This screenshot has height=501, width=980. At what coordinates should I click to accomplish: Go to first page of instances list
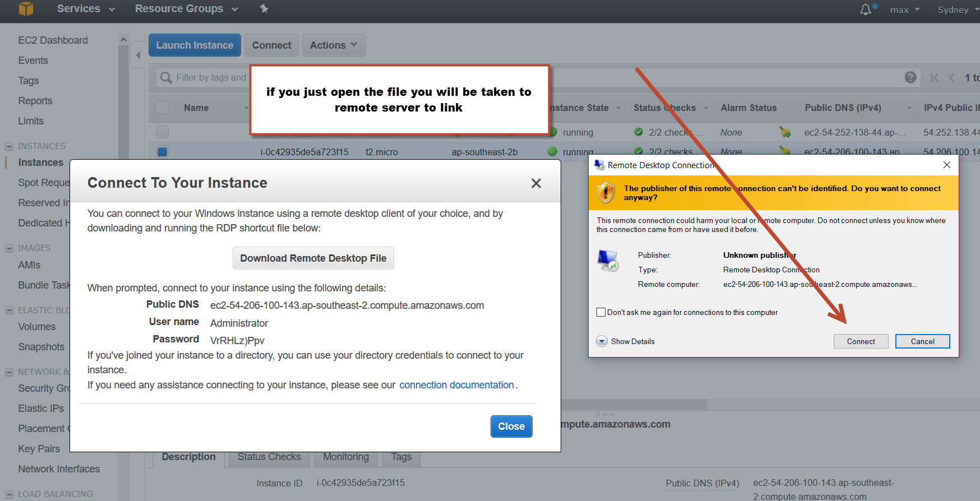click(934, 77)
